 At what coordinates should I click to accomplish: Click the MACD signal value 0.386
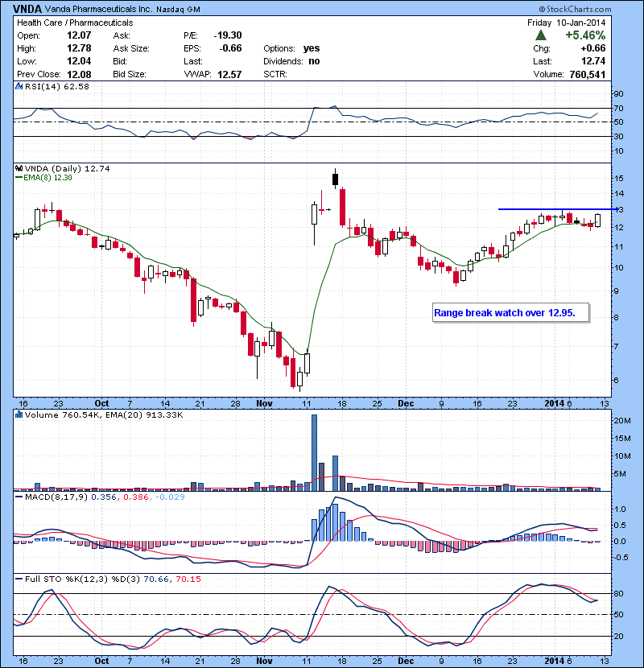pos(136,497)
